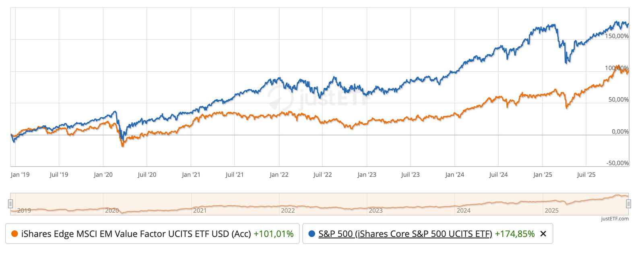Image resolution: width=644 pixels, height=253 pixels.
Task: Click the left range navigator handle
Action: point(10,204)
